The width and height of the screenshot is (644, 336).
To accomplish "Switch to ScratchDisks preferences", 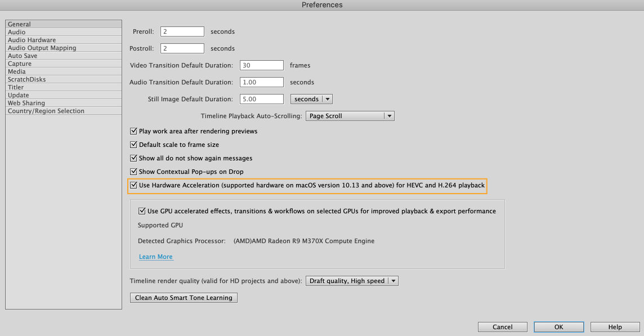I will coord(64,79).
